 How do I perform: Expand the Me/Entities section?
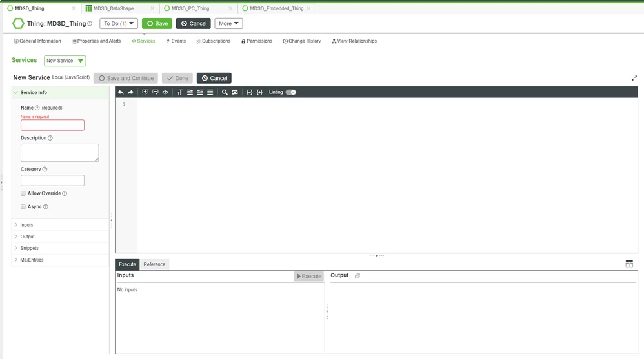coord(61,260)
